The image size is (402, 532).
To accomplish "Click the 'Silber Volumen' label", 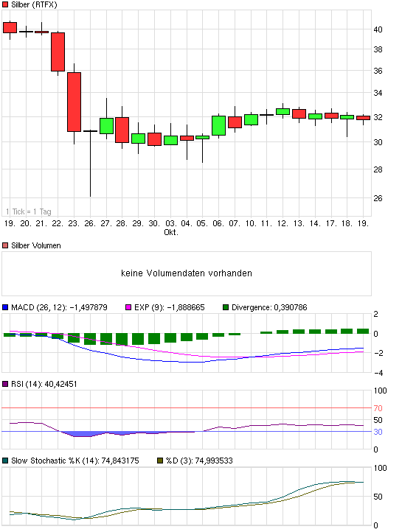I will [x=36, y=245].
